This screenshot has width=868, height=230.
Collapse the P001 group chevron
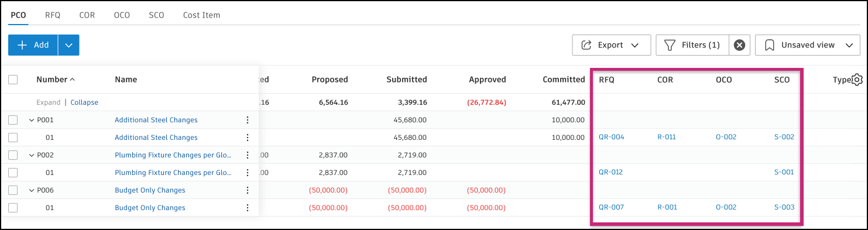tap(32, 120)
